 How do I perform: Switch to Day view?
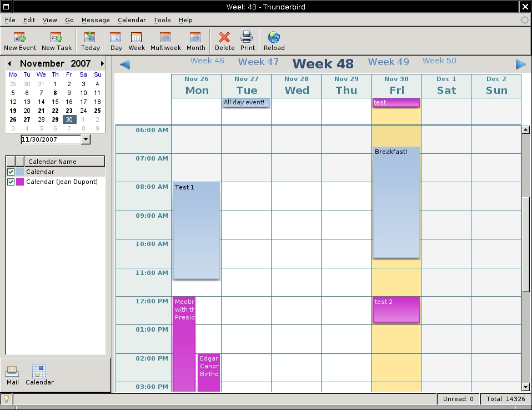116,41
